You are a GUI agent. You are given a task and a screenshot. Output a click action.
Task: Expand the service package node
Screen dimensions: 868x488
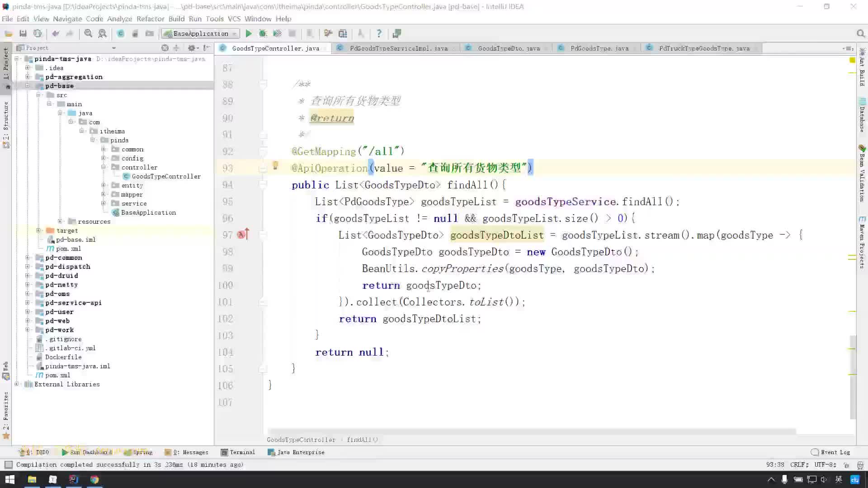click(104, 203)
